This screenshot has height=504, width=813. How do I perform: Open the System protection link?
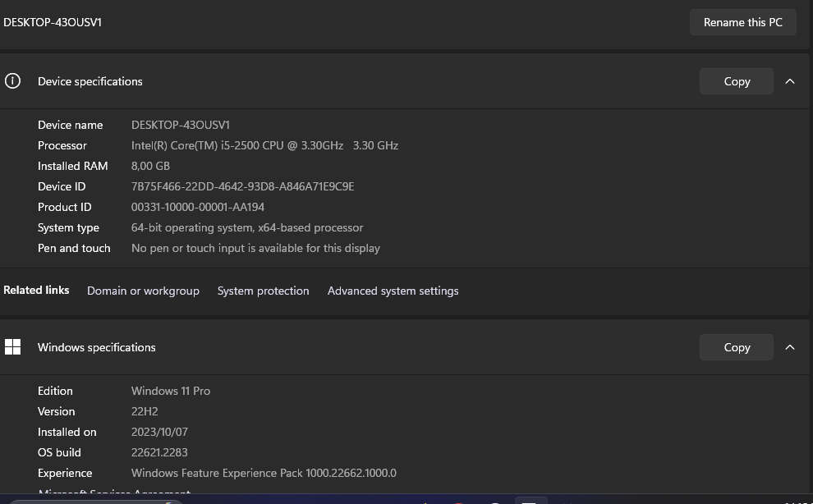[x=263, y=291]
